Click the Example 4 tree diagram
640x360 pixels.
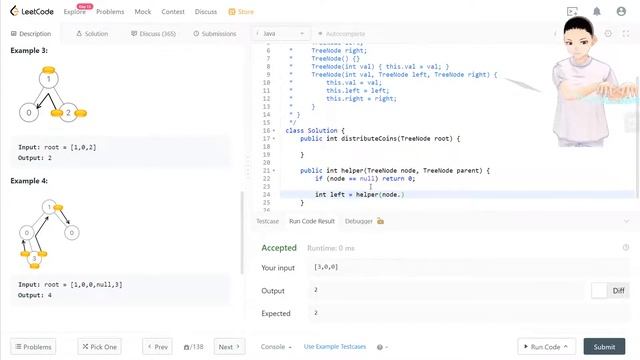[x=49, y=233]
